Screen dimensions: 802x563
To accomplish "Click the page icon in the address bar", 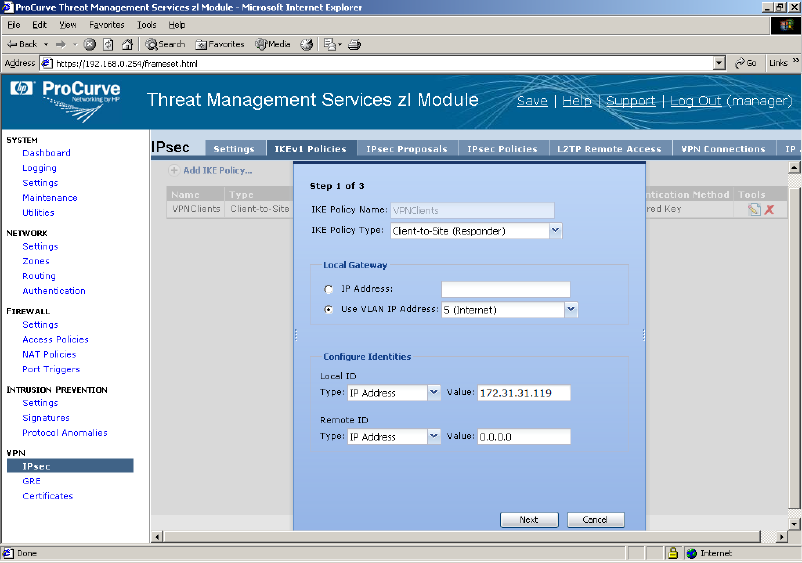I will click(47, 63).
